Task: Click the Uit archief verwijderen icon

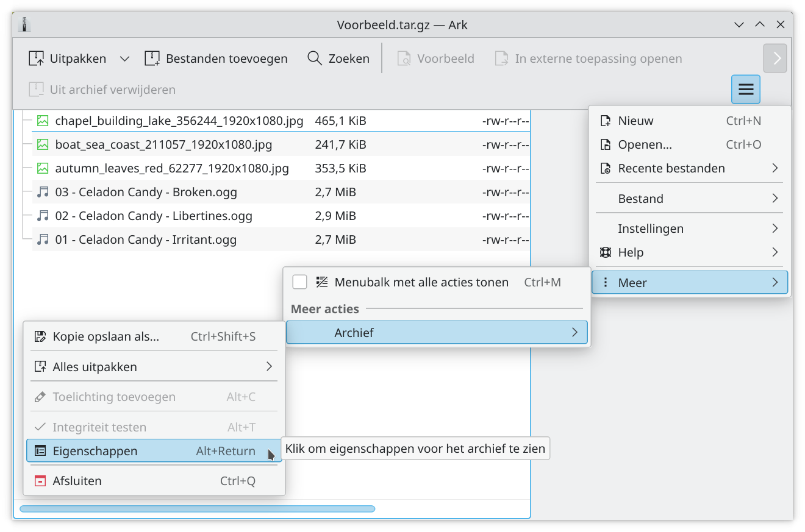Action: point(37,90)
